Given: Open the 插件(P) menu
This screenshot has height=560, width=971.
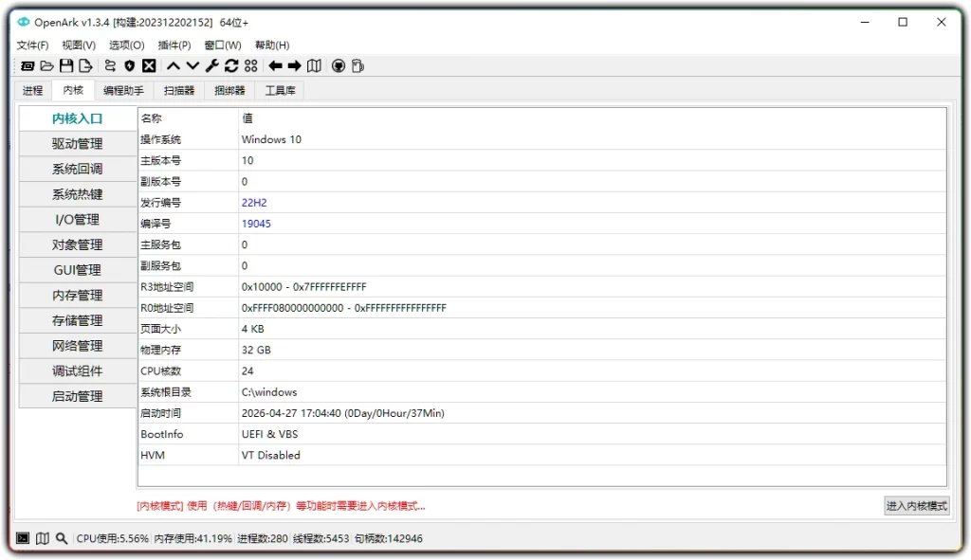Looking at the screenshot, I should pos(174,44).
